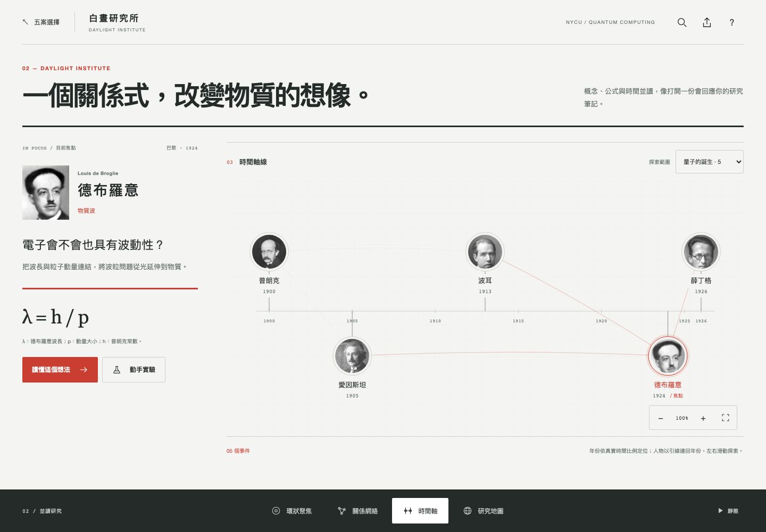The height and width of the screenshot is (532, 766).
Task: Click the 100% zoom level readout
Action: coord(682,418)
